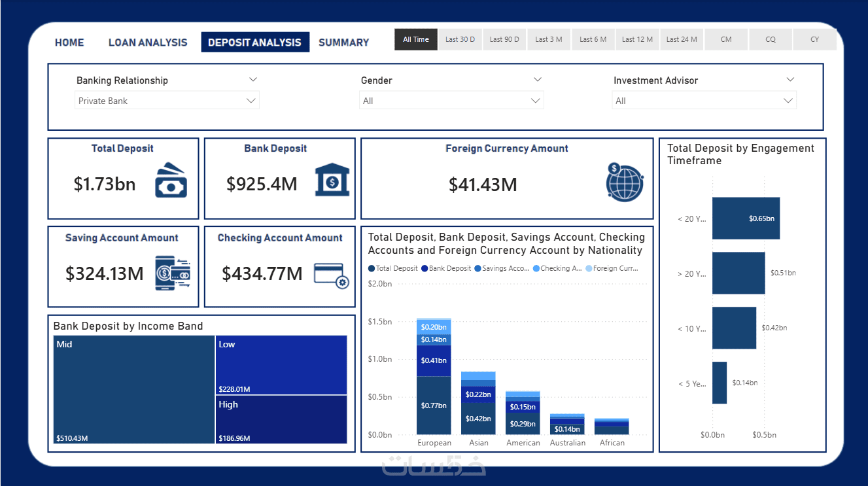
Task: Click the Foreign Curr... legend dot
Action: (x=589, y=269)
